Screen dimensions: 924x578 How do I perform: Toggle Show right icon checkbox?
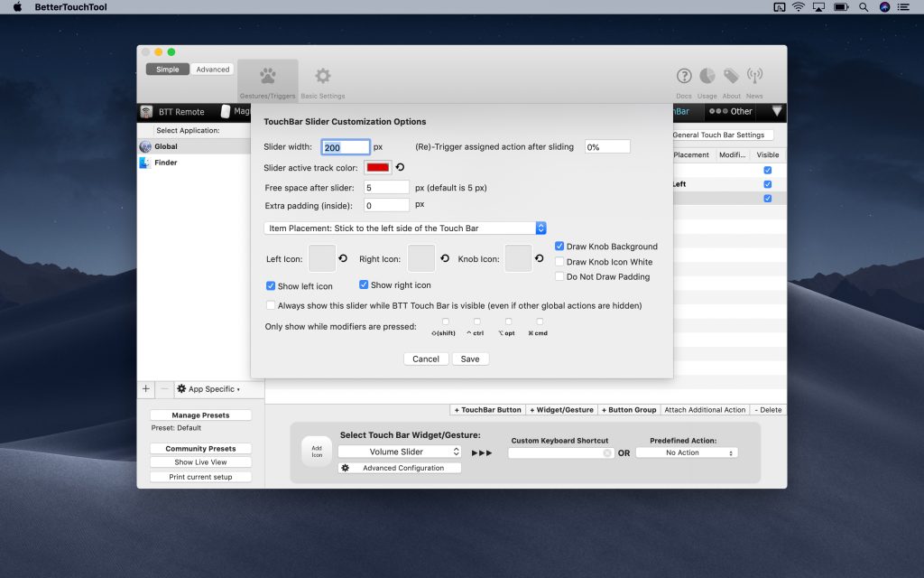tap(364, 284)
